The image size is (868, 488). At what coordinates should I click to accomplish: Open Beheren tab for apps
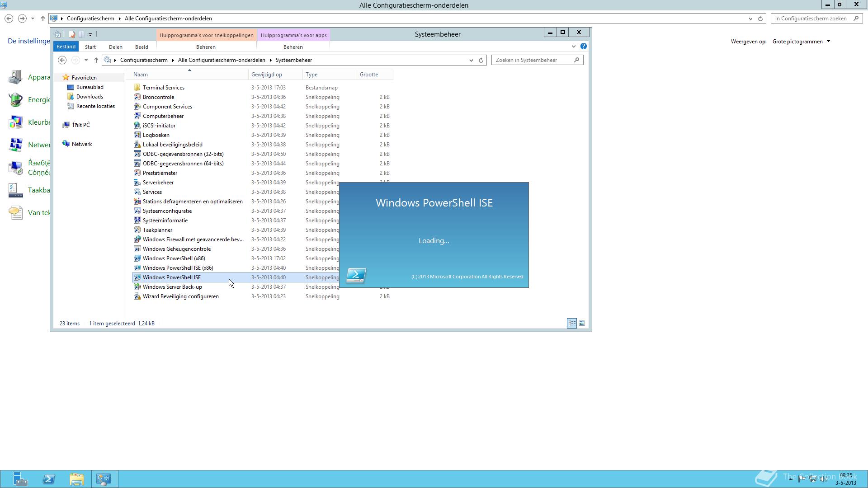point(293,47)
